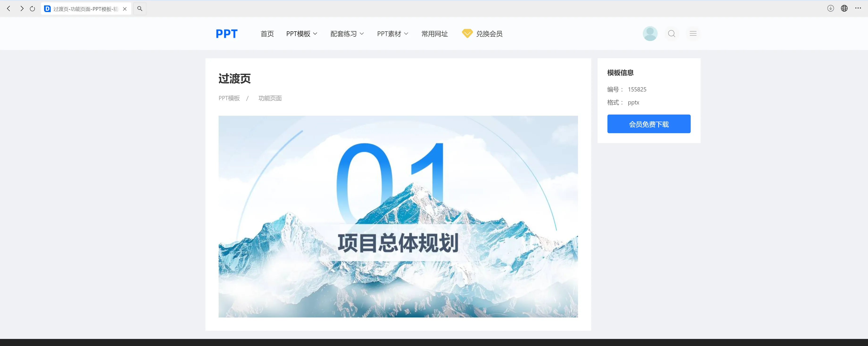Click the 兑换会员 link

(x=482, y=34)
